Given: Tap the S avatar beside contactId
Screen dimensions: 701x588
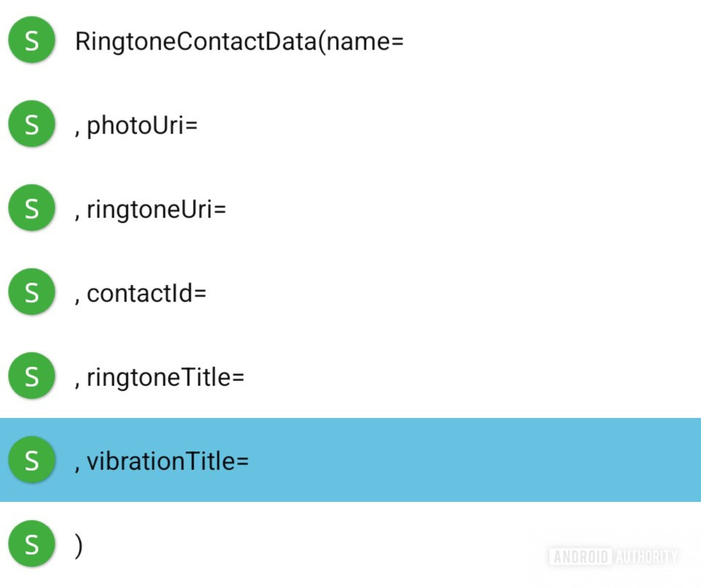Looking at the screenshot, I should (31, 293).
